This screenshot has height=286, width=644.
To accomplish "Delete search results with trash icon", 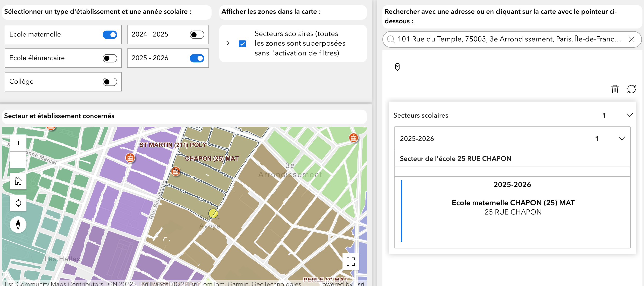I will click(615, 89).
